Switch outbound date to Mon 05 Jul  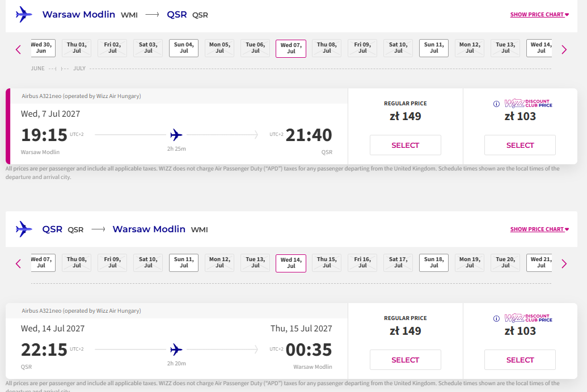[x=219, y=48]
